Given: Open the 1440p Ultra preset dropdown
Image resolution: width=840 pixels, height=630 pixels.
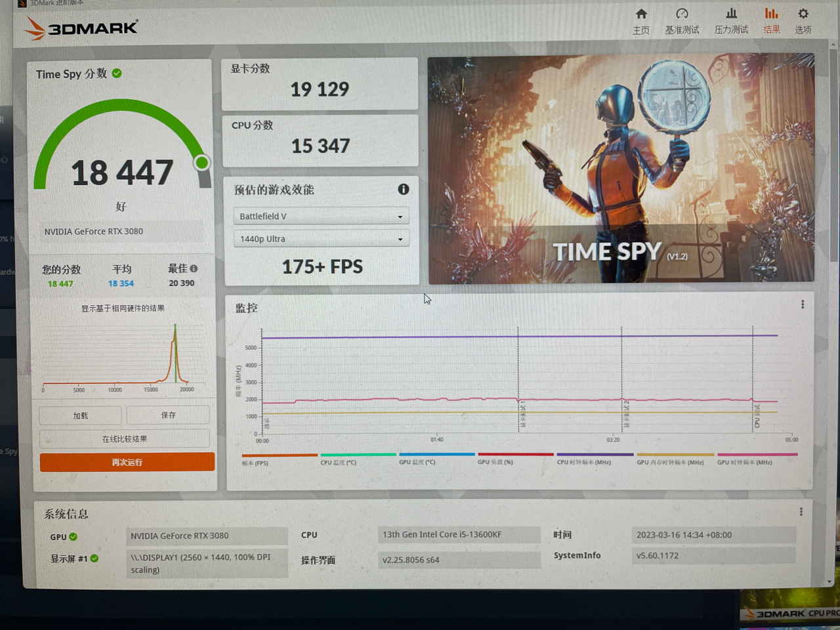Looking at the screenshot, I should (321, 239).
